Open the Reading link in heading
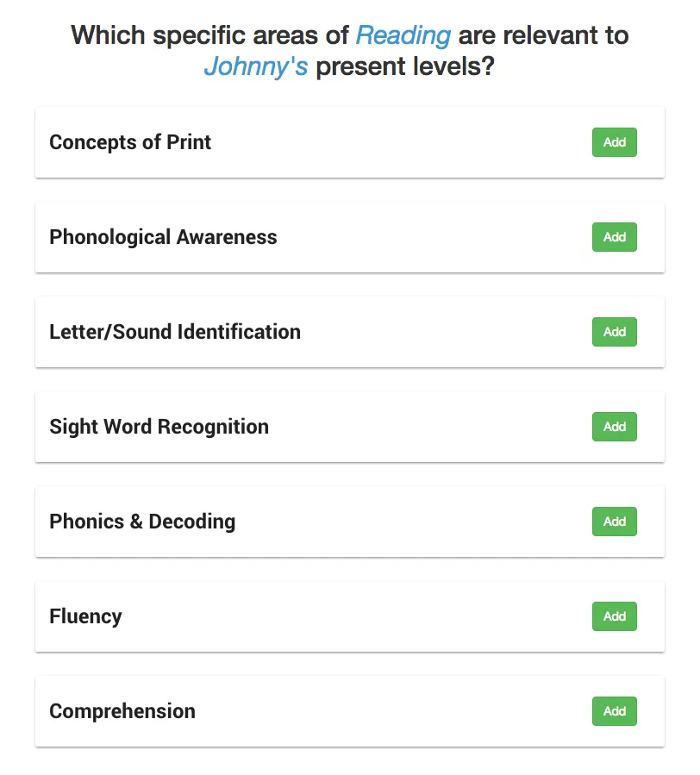700x775 pixels. [x=403, y=35]
